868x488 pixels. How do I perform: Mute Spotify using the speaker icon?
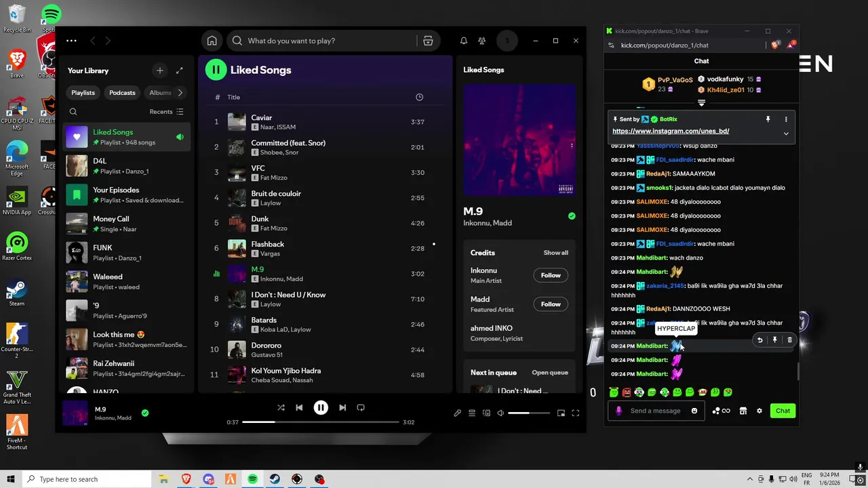click(500, 413)
